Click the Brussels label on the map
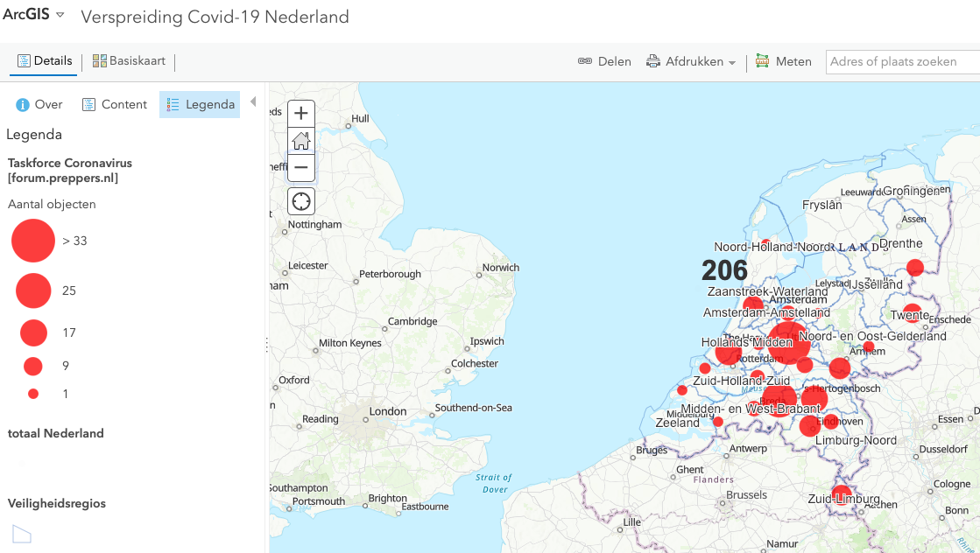This screenshot has height=553, width=980. (x=746, y=495)
